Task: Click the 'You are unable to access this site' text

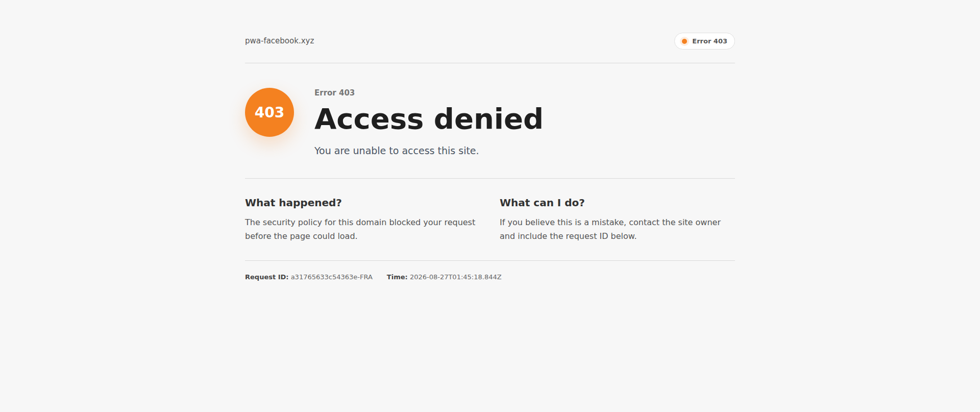Action: pyautogui.click(x=397, y=151)
